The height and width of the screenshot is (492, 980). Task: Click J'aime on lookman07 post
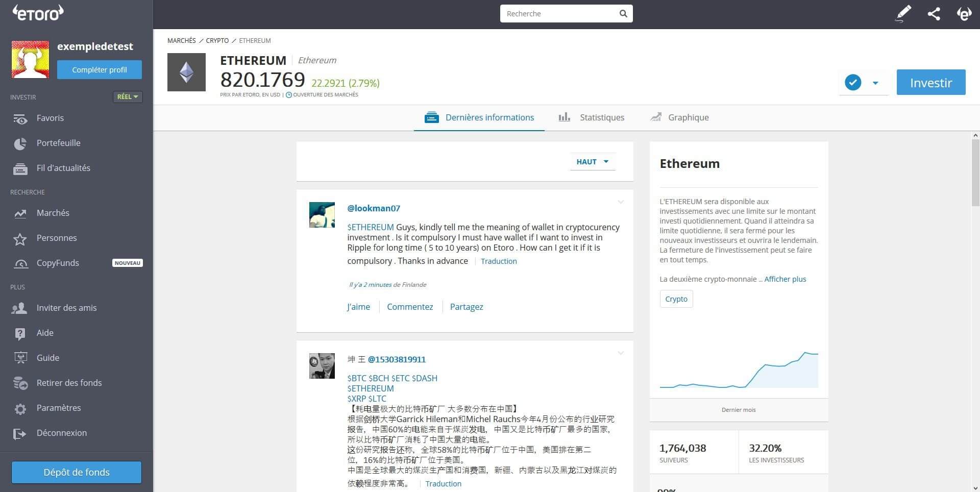358,307
